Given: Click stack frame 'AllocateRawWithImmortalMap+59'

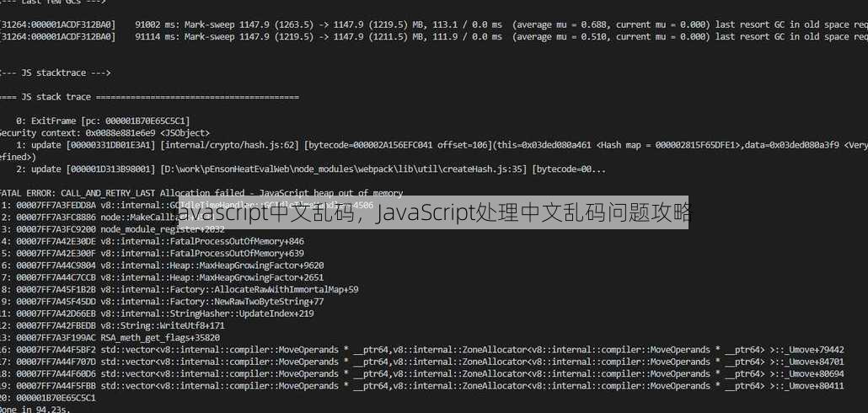Looking at the screenshot, I should click(x=229, y=290).
